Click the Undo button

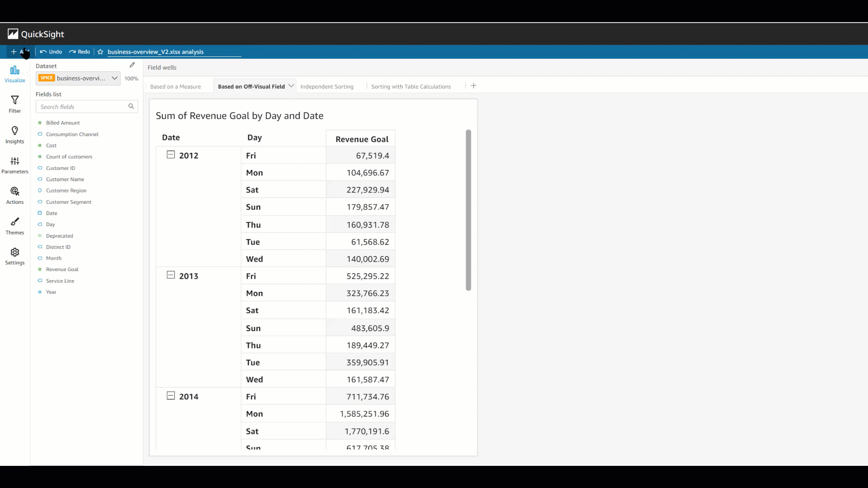pyautogui.click(x=51, y=52)
